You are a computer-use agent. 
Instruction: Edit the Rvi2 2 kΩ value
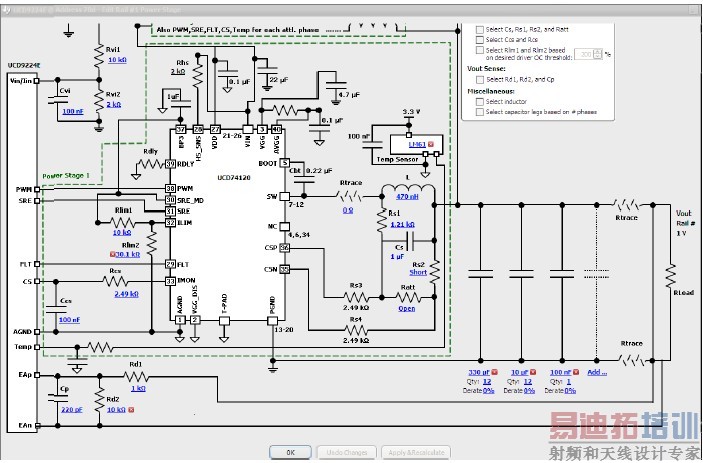pos(113,104)
